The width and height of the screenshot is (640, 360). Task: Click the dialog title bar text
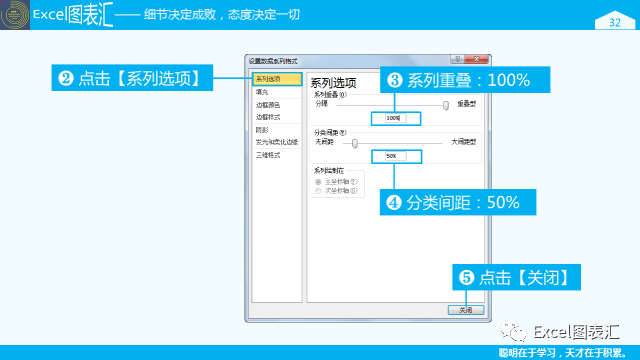[273, 61]
